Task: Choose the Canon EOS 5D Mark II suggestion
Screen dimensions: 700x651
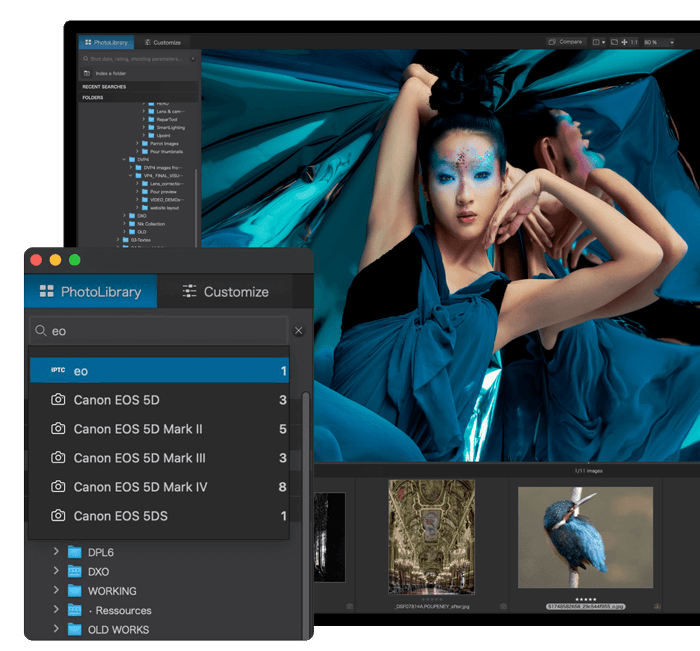Action: (159, 429)
